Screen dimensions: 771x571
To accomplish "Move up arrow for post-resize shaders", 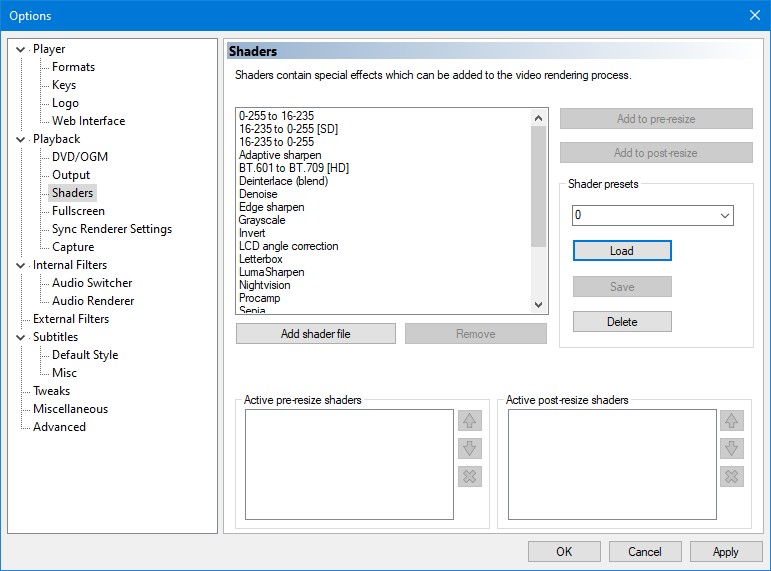I will click(x=732, y=421).
